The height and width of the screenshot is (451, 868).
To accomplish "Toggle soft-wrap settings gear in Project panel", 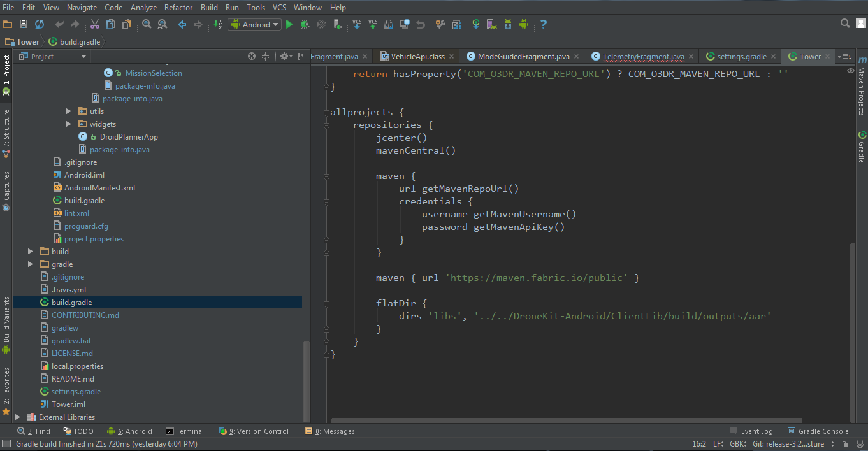I will coord(284,56).
